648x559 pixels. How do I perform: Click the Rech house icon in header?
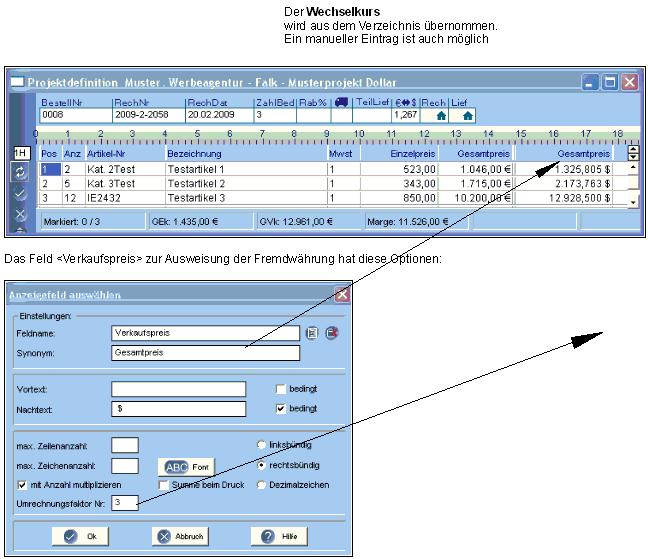point(440,116)
